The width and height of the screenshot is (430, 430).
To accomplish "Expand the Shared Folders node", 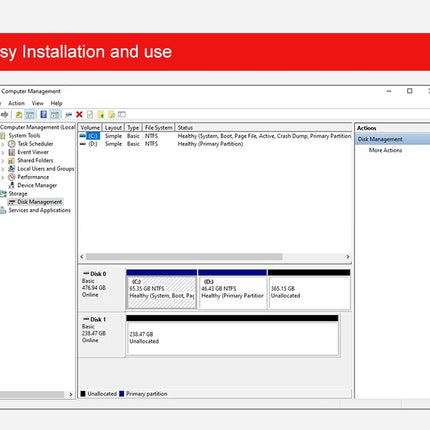I will [x=3, y=161].
